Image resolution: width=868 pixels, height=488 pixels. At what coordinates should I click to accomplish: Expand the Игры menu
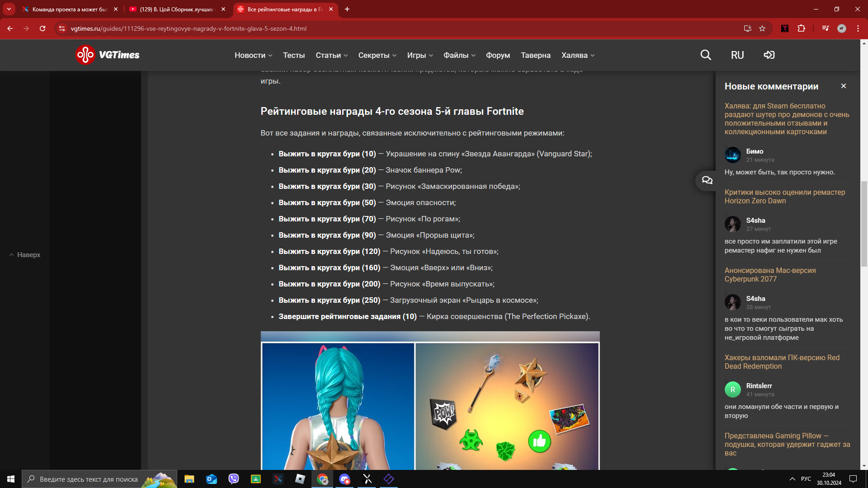[x=420, y=55]
